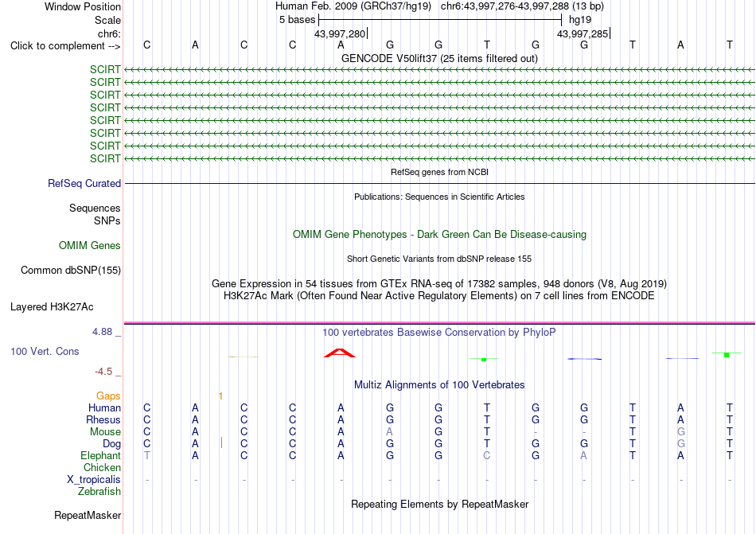Click the Elephant alignment row label
The image size is (756, 534).
click(101, 455)
